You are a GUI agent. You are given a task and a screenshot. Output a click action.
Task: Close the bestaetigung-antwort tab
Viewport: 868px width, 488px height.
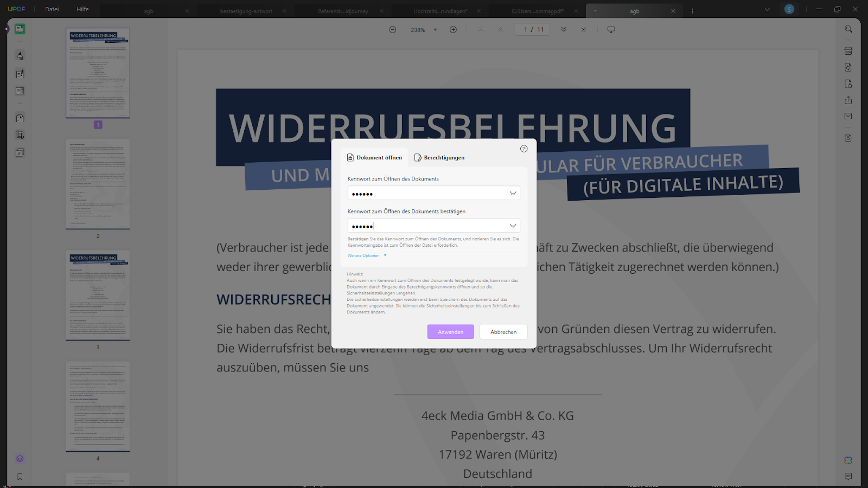point(284,11)
